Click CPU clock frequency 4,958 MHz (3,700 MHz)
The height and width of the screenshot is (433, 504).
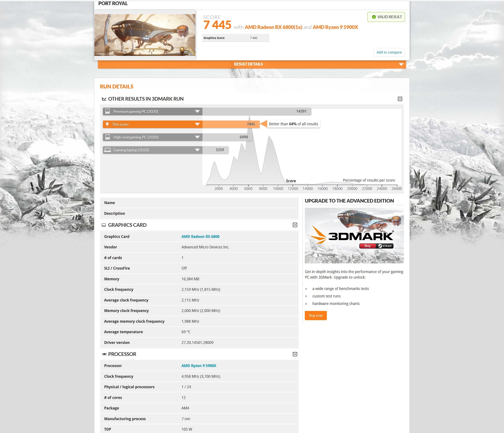201,376
